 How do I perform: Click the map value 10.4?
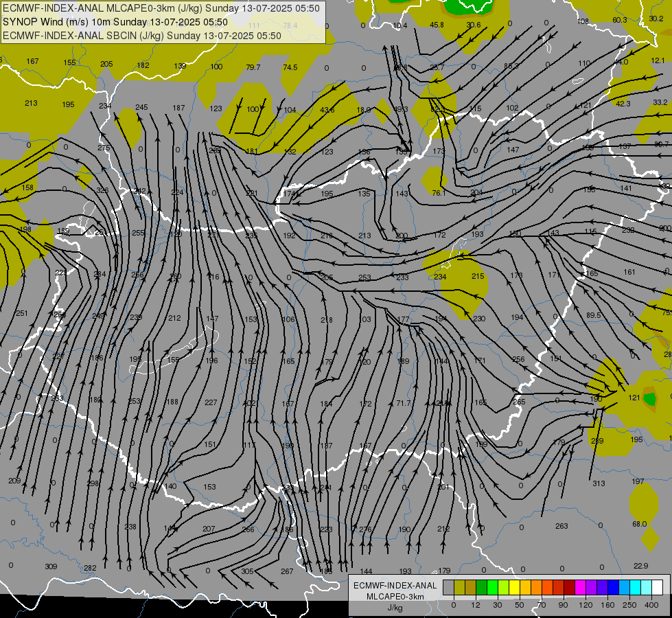pos(400,25)
